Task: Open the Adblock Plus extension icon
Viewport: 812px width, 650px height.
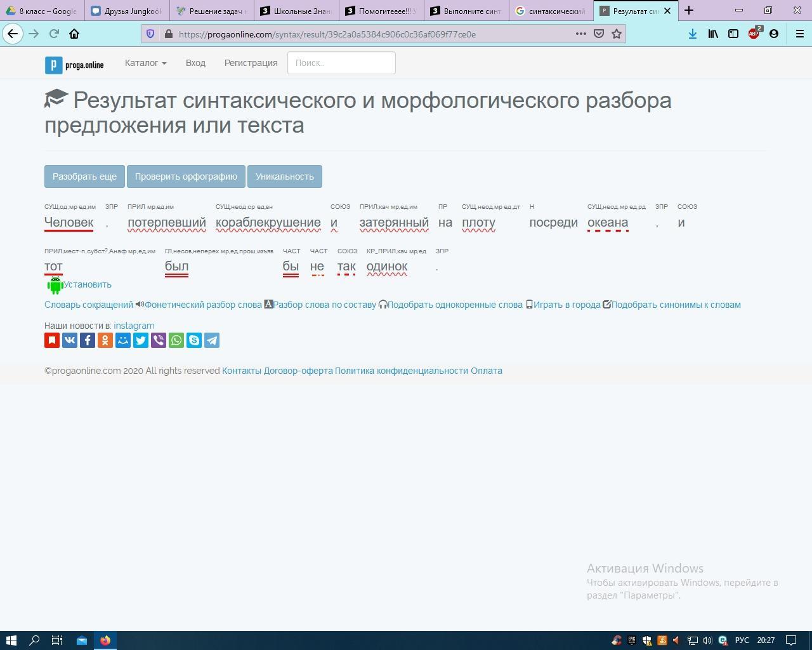Action: coord(754,34)
